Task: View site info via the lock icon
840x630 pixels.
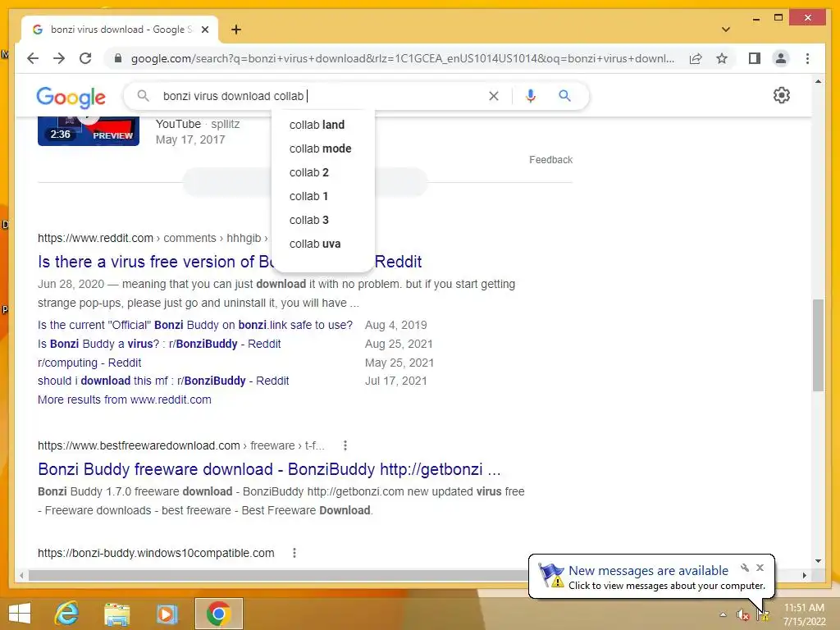Action: 118,58
